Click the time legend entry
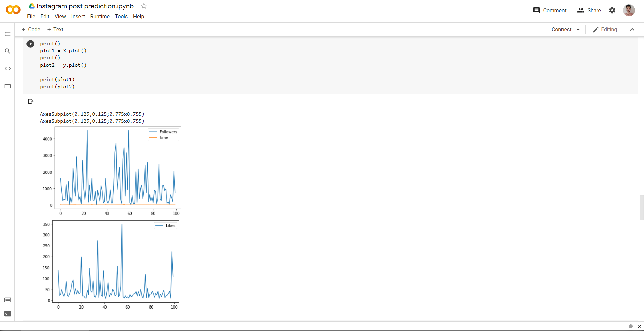Screen dimensions: 644x331 pos(159,138)
